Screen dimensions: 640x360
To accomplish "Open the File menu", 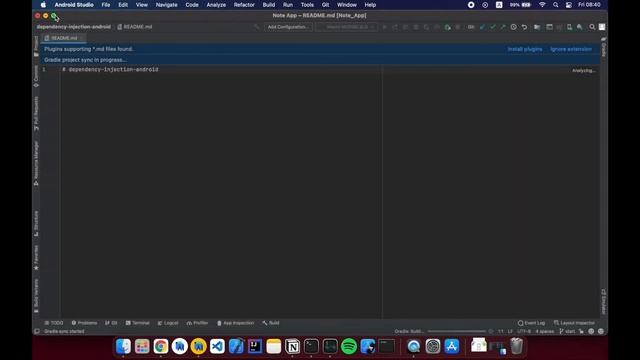I will click(106, 5).
